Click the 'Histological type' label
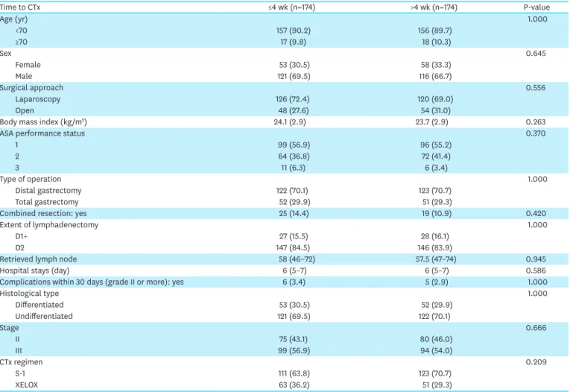Image resolution: width=576 pixels, height=392 pixels. pyautogui.click(x=29, y=293)
